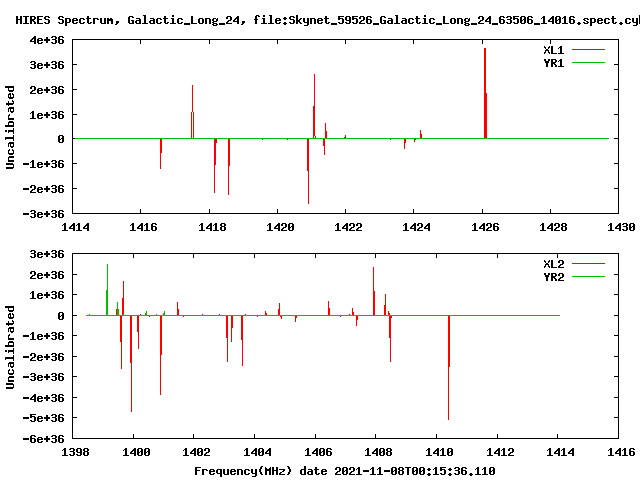Click the XL2 legend label
640x480 pixels.
click(x=553, y=264)
